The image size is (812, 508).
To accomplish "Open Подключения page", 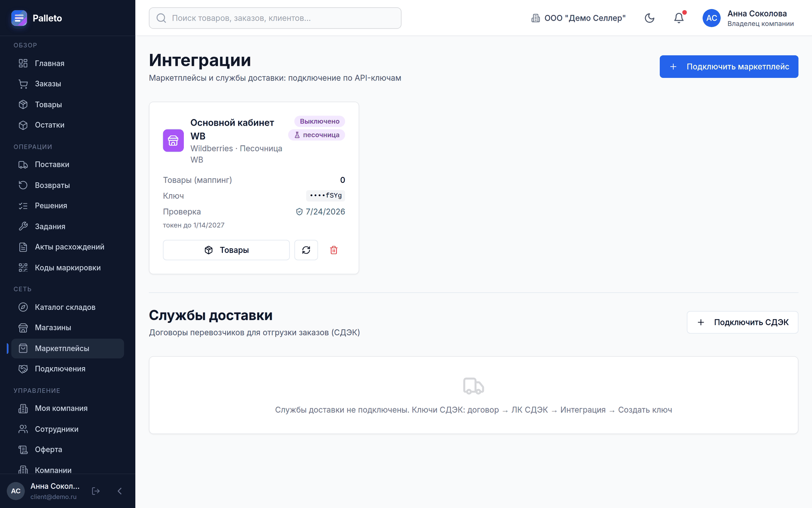I will pyautogui.click(x=68, y=369).
